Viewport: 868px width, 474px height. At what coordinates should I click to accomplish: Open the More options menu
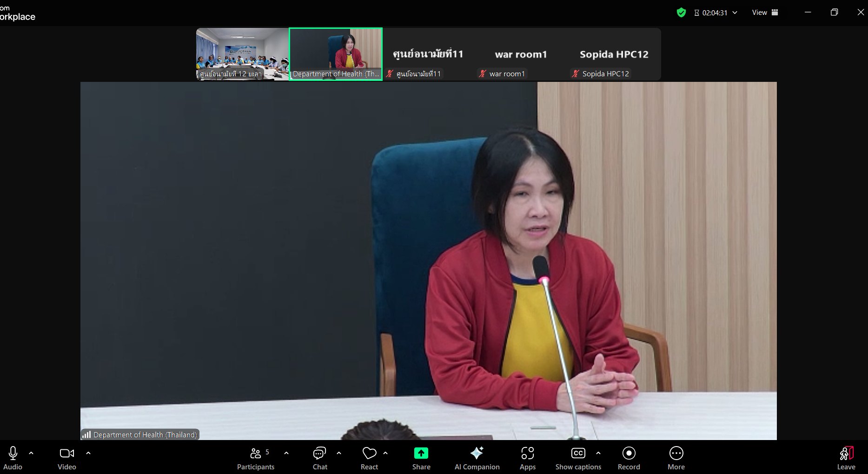click(676, 458)
